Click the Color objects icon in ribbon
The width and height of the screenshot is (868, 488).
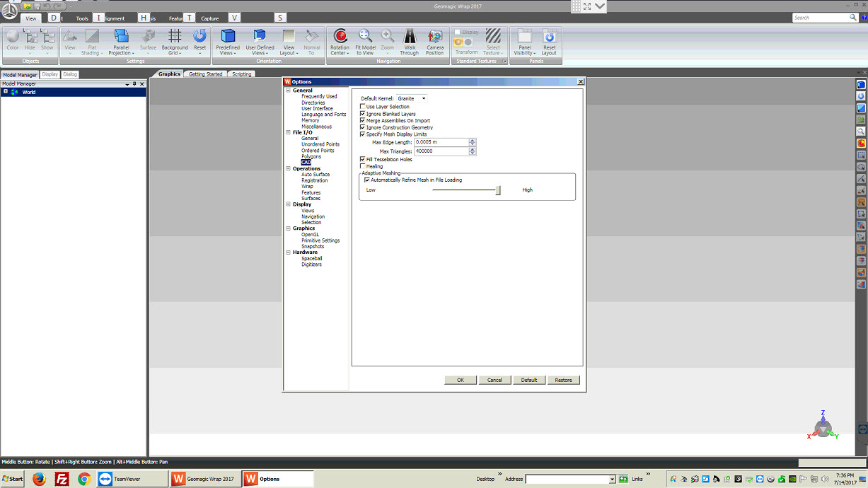click(x=13, y=36)
